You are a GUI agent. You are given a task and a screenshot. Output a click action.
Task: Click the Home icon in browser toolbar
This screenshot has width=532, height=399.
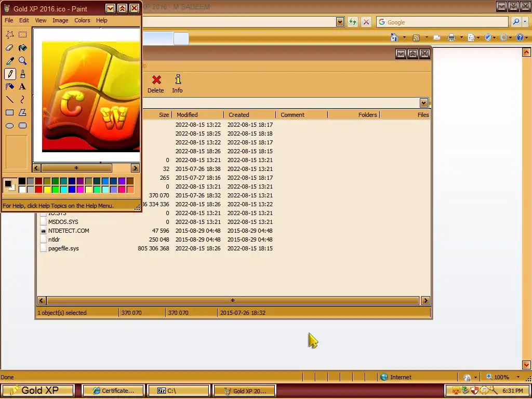coord(394,37)
